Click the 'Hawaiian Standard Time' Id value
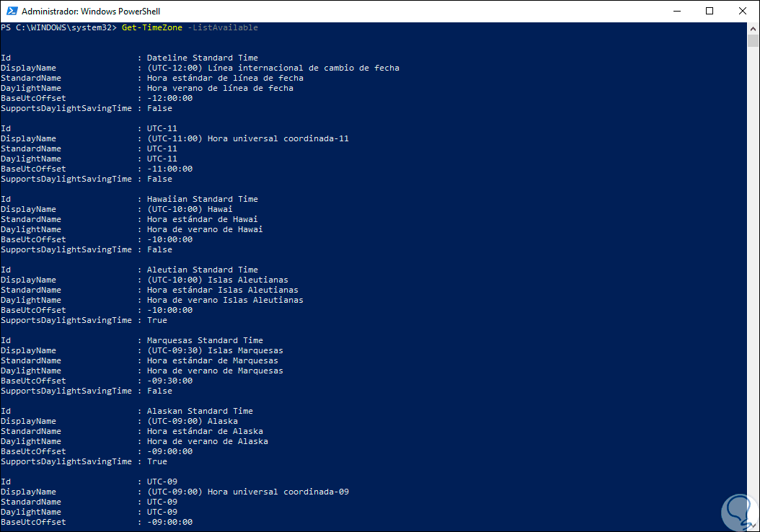This screenshot has height=532, width=760. (x=202, y=199)
